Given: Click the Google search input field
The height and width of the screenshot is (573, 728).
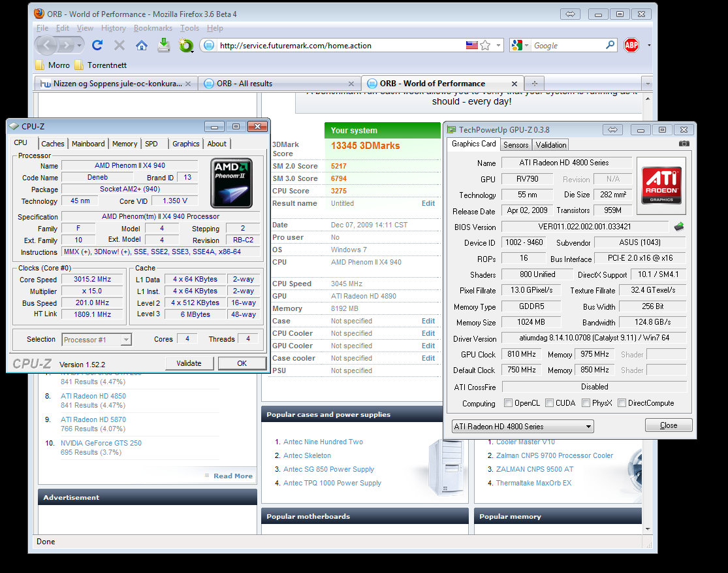Looking at the screenshot, I should pyautogui.click(x=568, y=45).
